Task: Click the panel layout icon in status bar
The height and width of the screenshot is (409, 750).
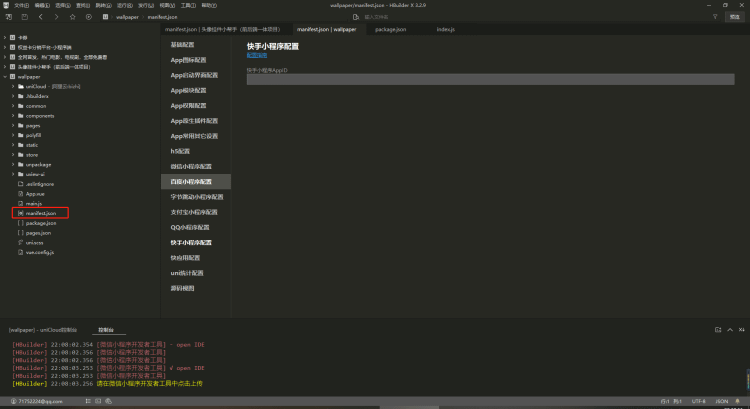Action: [98, 401]
